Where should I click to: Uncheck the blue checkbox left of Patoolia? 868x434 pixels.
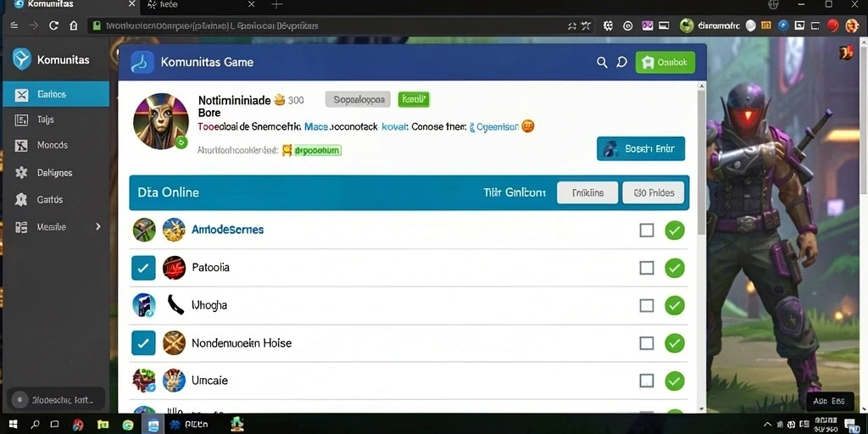[x=142, y=268]
